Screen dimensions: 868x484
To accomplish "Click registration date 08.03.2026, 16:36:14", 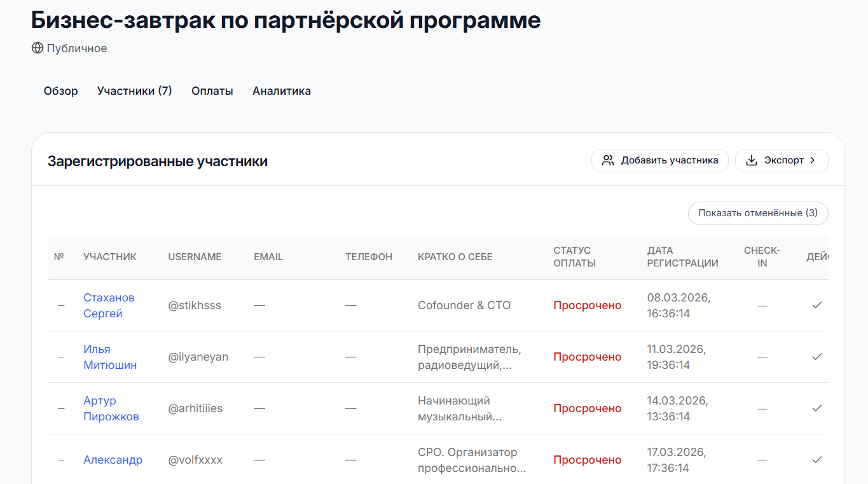I will tap(679, 305).
